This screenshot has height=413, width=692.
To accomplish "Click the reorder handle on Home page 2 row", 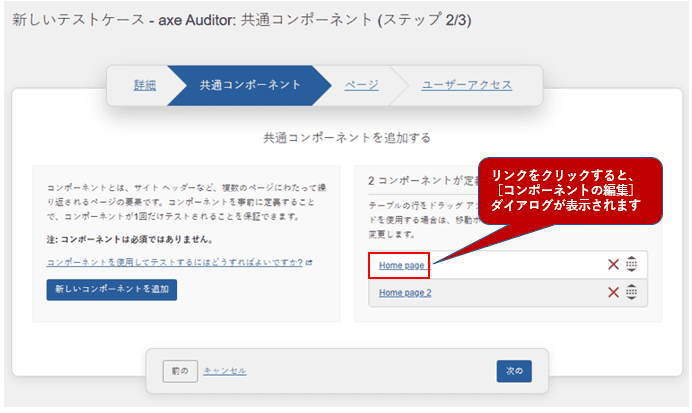I will click(632, 292).
